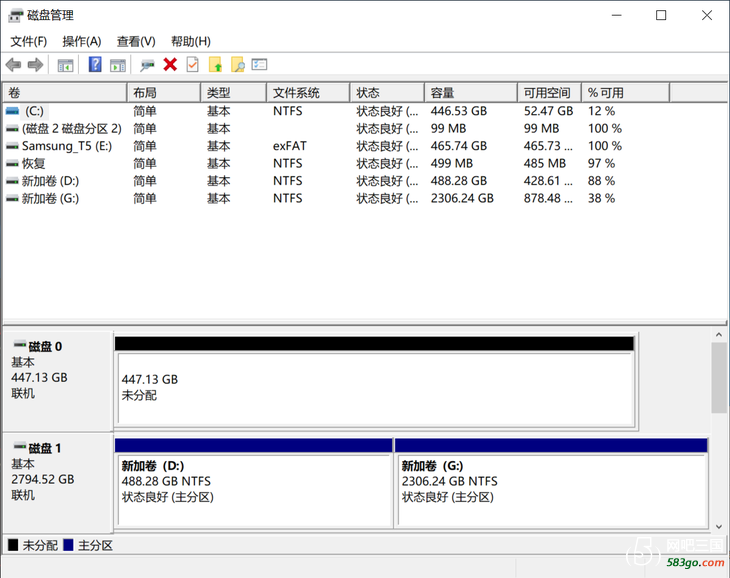This screenshot has height=578, width=730.
Task: Sort by the 文件系统 column header
Action: tap(297, 93)
